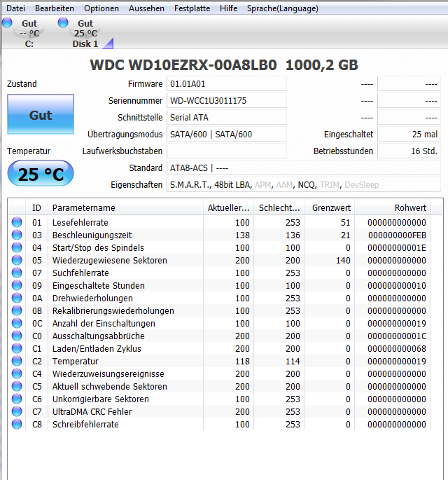Click the Eigenschaften features field

[x=304, y=185]
